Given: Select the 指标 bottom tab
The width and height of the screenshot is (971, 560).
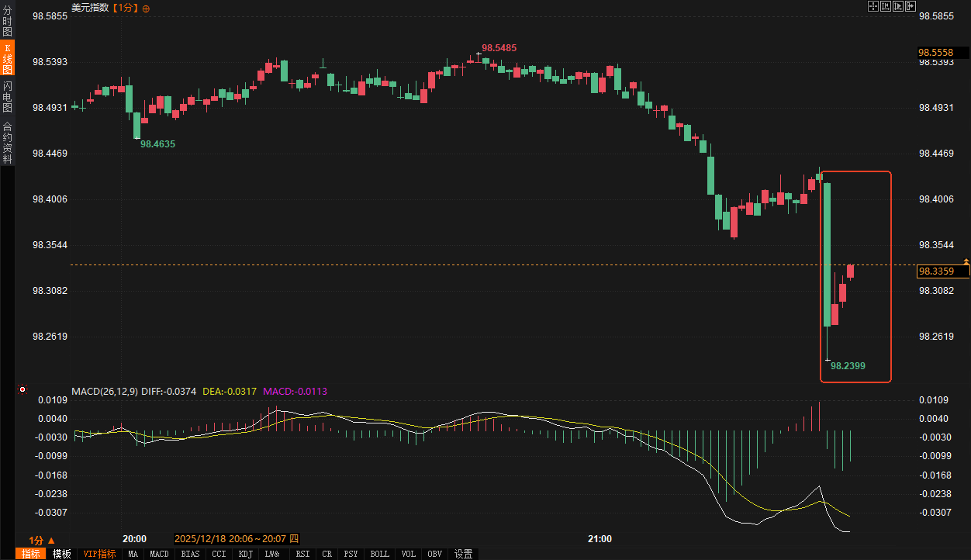Looking at the screenshot, I should tap(32, 554).
